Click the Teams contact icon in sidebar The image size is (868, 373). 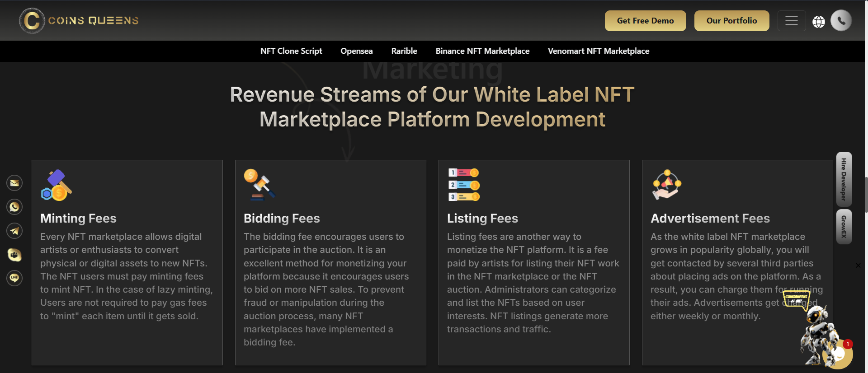14,255
